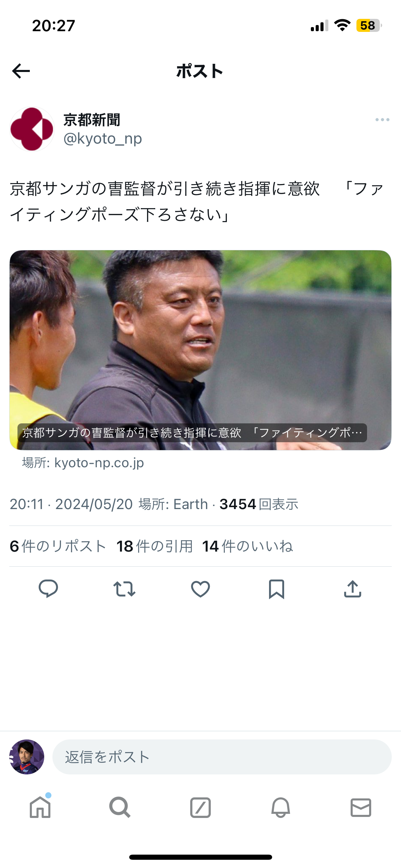
Task: Open the article preview image
Action: coord(200,350)
